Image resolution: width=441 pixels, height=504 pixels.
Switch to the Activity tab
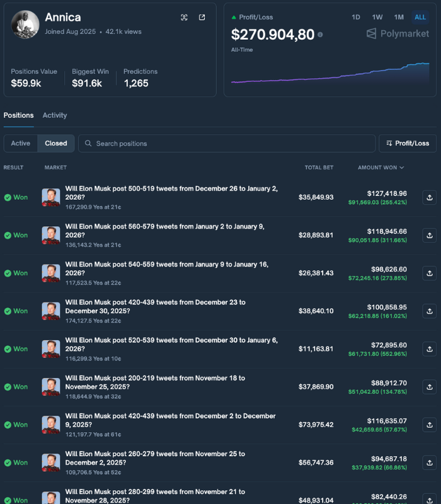click(x=55, y=115)
